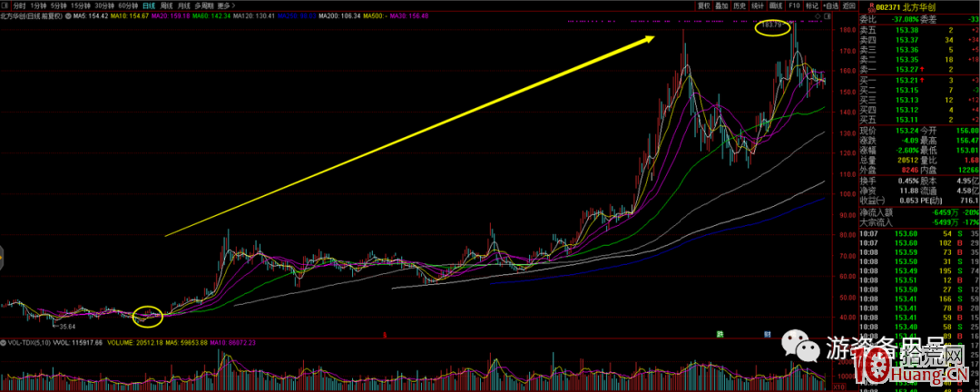Click the MA5: 154.42 indicator label
This screenshot has height=392, width=980.
(x=92, y=15)
